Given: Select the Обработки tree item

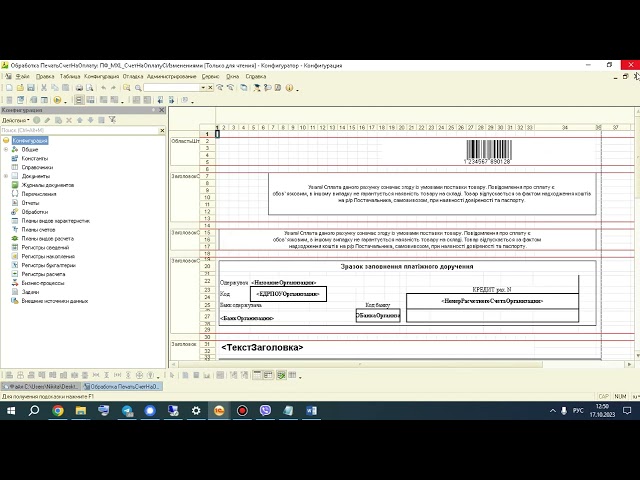Looking at the screenshot, I should [35, 212].
